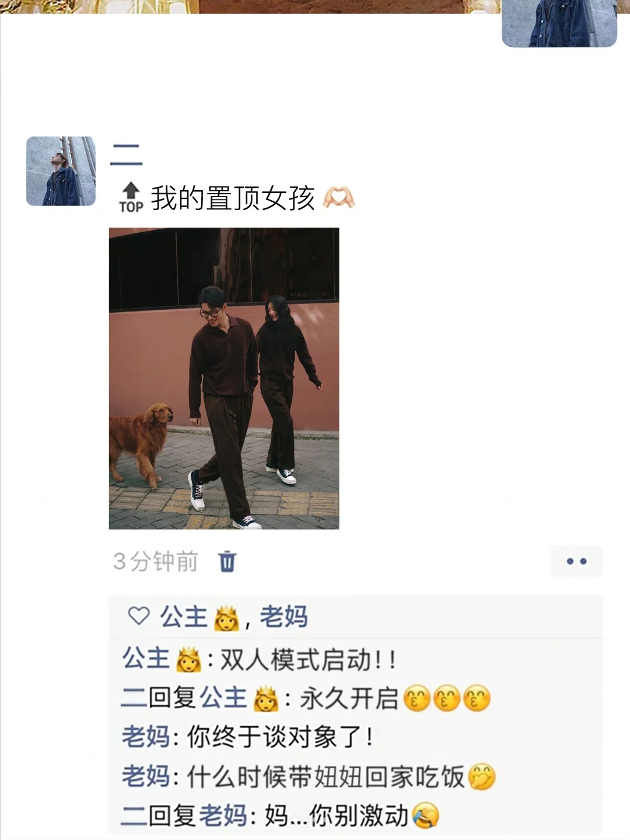Tap the heart icon in the likes row

138,615
